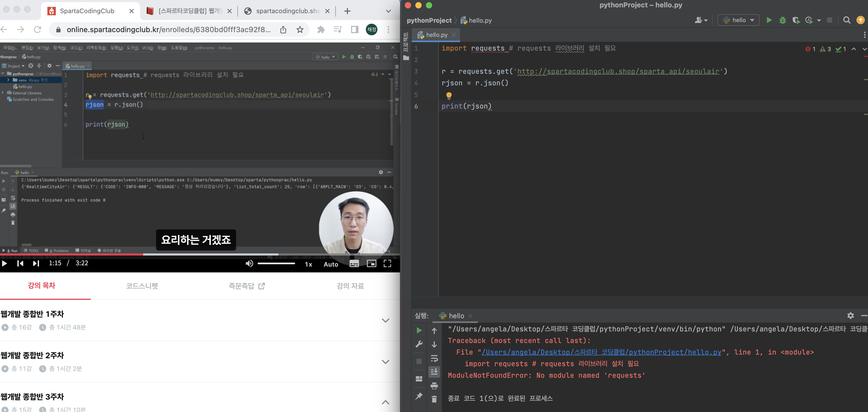Restore layout icon in Run panel

(x=419, y=379)
